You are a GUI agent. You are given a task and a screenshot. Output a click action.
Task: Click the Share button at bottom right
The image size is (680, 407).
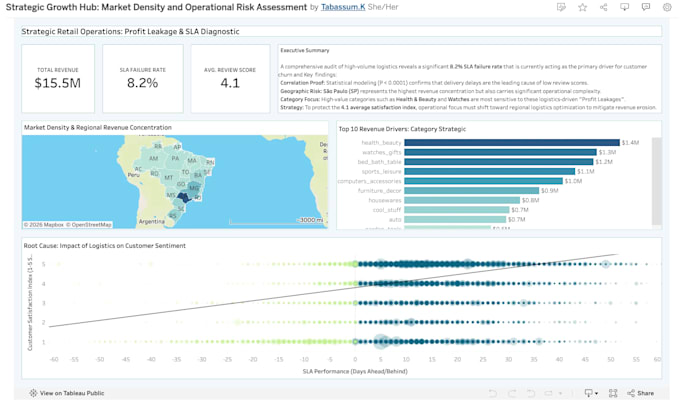point(641,393)
